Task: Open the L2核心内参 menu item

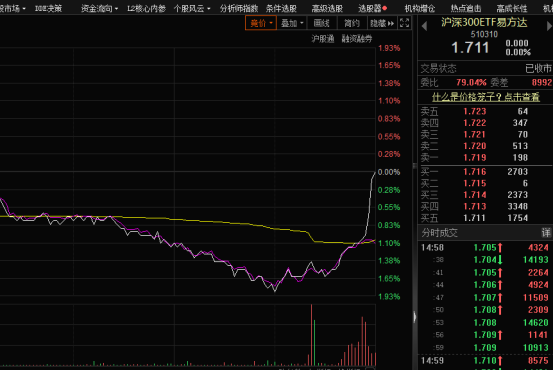Action: coord(146,8)
